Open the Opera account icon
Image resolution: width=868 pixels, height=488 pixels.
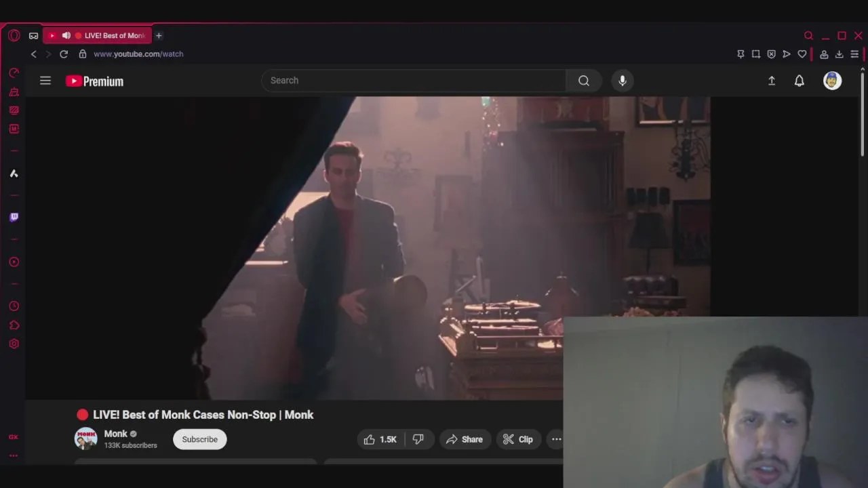[824, 54]
